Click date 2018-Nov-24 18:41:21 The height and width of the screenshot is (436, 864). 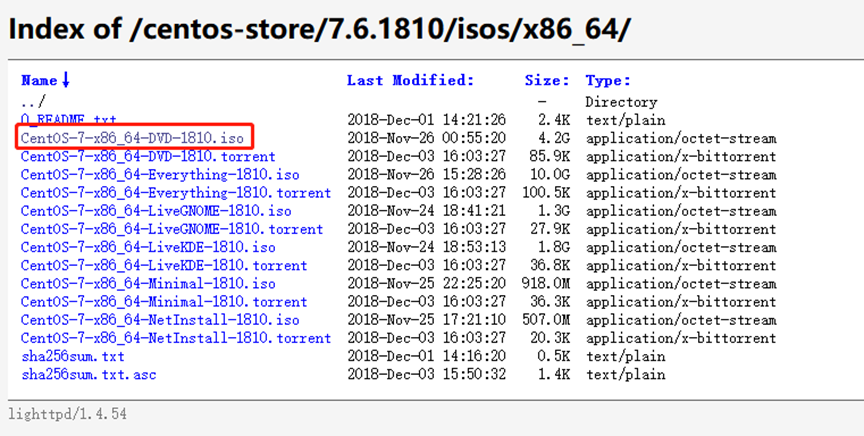click(x=426, y=211)
